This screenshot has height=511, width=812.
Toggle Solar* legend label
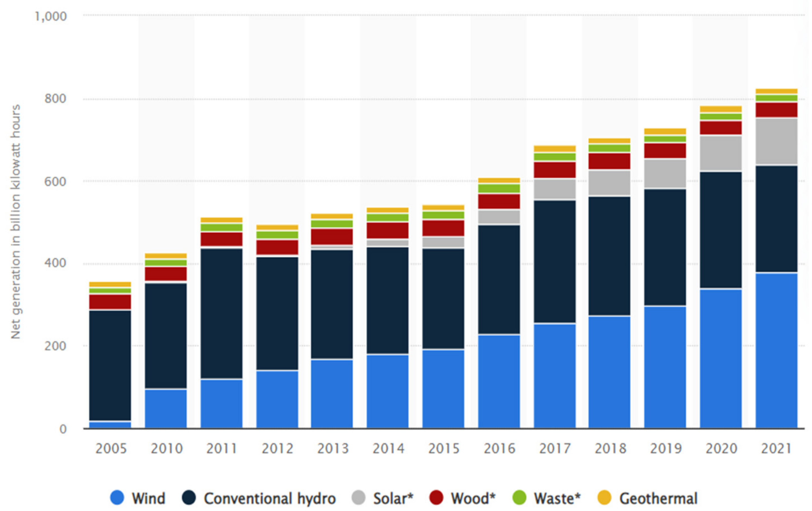393,498
